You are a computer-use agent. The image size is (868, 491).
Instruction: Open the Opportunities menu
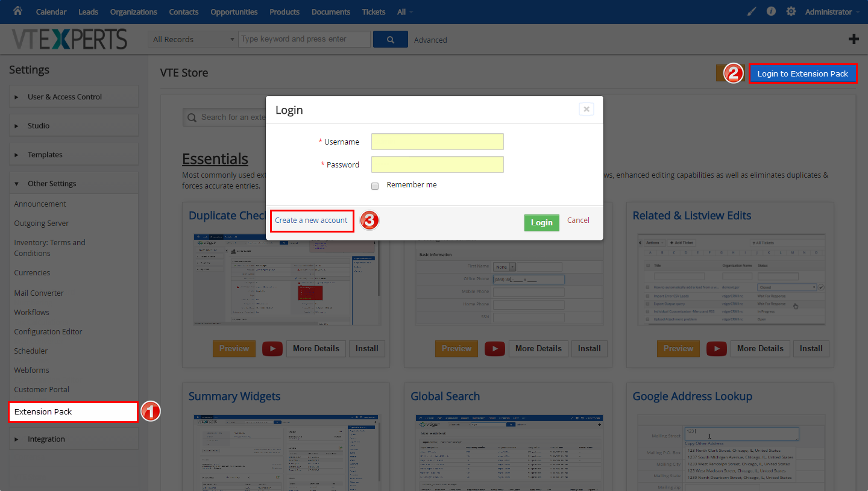tap(234, 11)
